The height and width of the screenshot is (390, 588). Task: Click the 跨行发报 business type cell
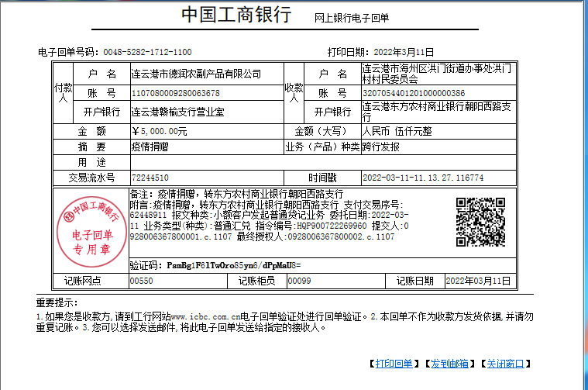[x=381, y=147]
